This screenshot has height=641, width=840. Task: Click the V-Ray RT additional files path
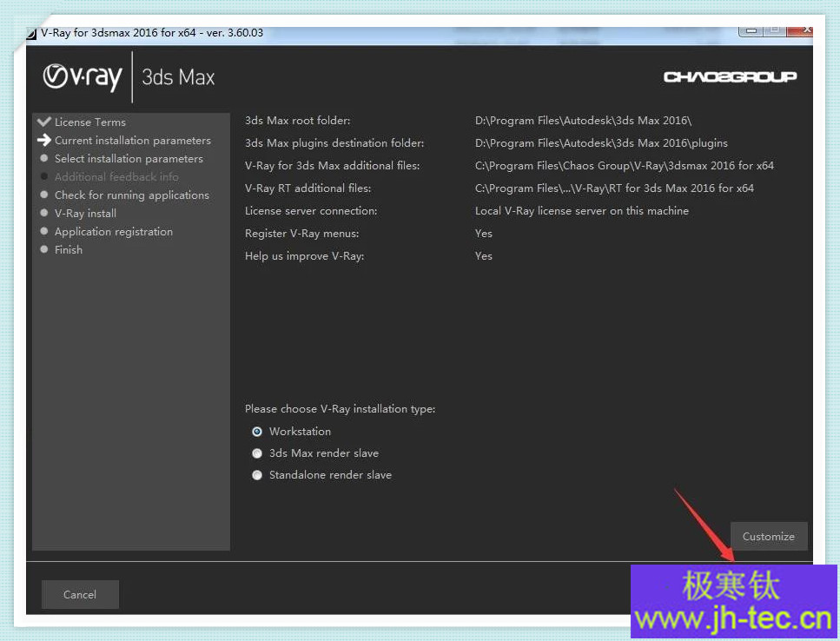(614, 188)
